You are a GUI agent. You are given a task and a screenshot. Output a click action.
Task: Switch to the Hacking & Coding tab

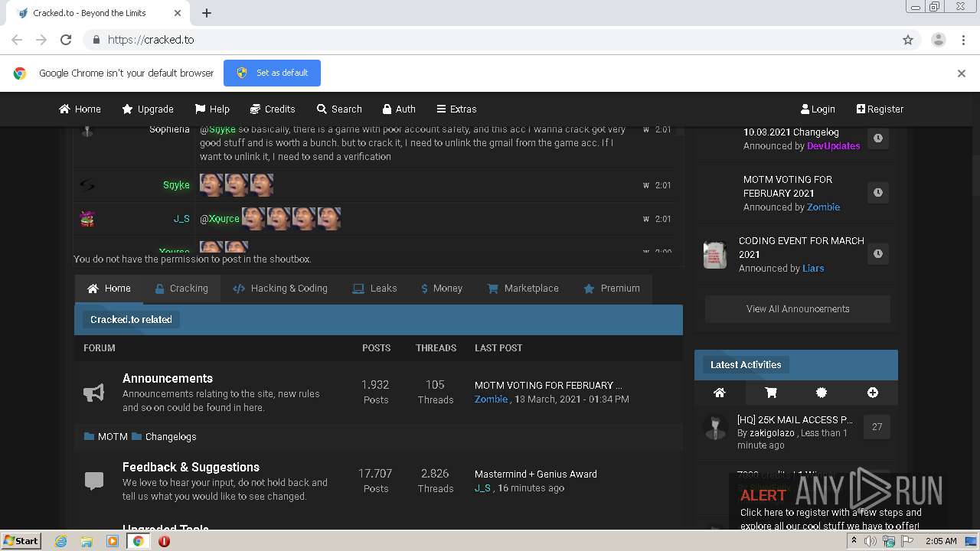[280, 289]
